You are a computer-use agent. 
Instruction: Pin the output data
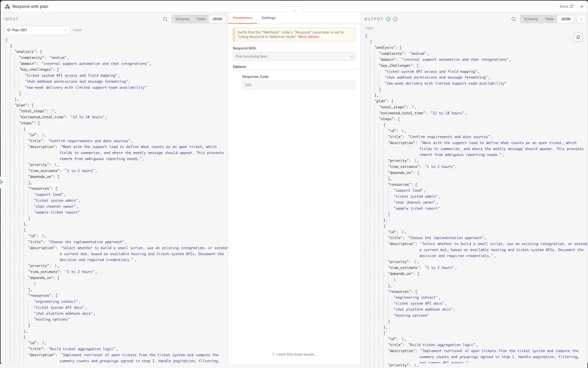(581, 19)
